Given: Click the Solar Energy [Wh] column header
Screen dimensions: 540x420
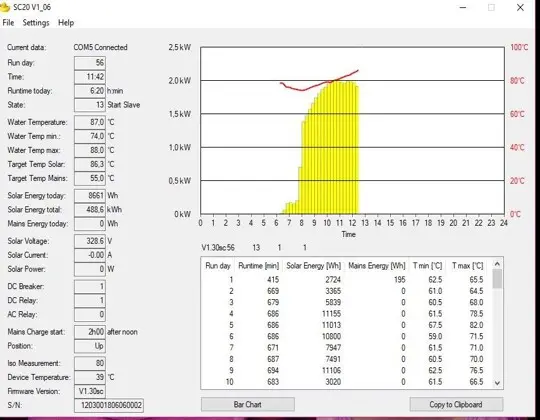Looking at the screenshot, I should tap(313, 266).
